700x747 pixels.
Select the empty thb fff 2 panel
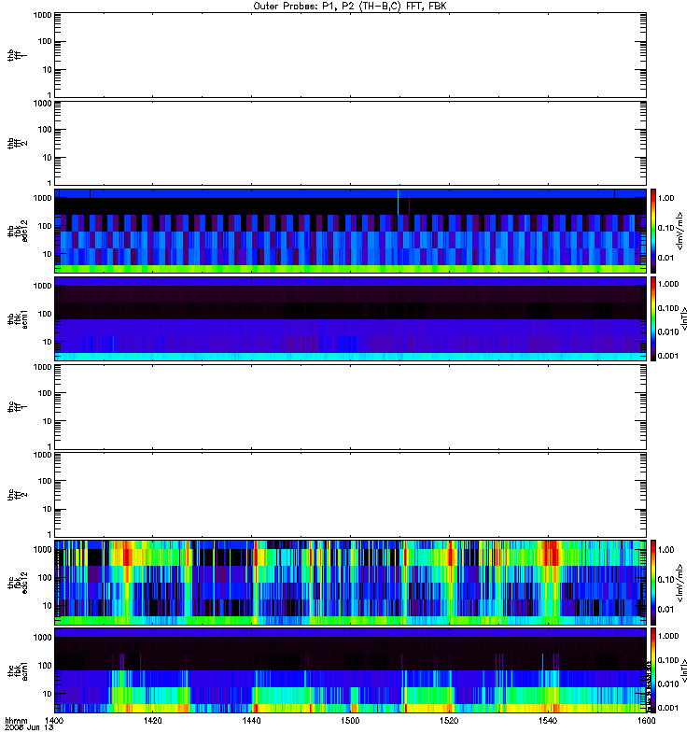[x=350, y=144]
